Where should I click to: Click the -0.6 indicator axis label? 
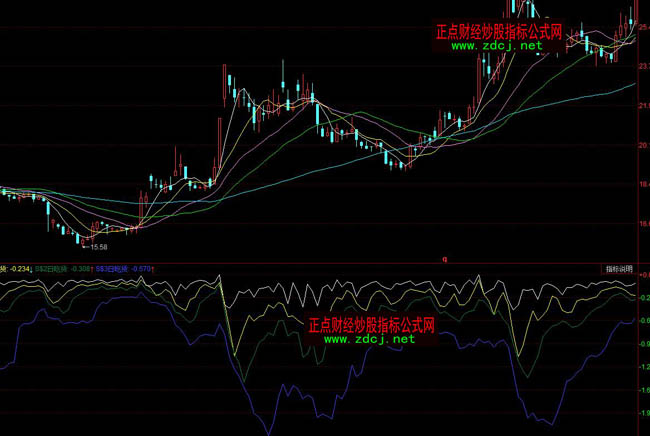(642, 321)
